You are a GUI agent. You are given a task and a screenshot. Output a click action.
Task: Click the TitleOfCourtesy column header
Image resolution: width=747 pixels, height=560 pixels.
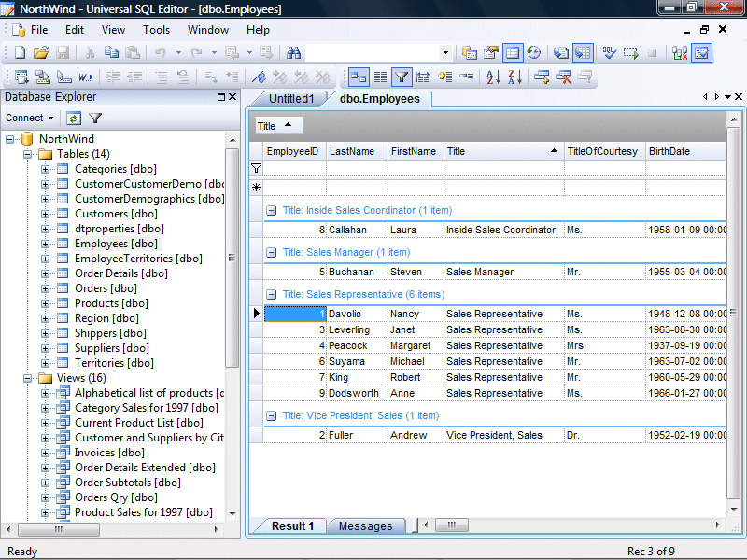604,151
